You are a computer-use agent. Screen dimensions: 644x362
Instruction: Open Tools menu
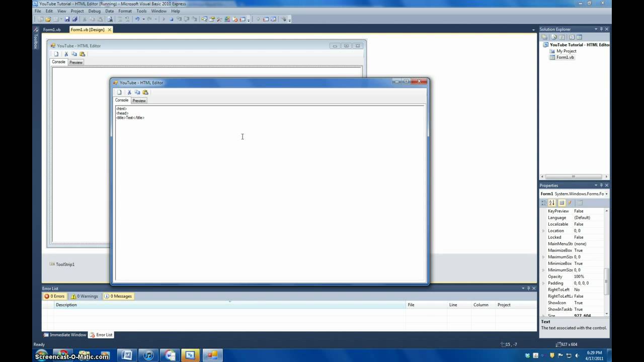tap(141, 11)
